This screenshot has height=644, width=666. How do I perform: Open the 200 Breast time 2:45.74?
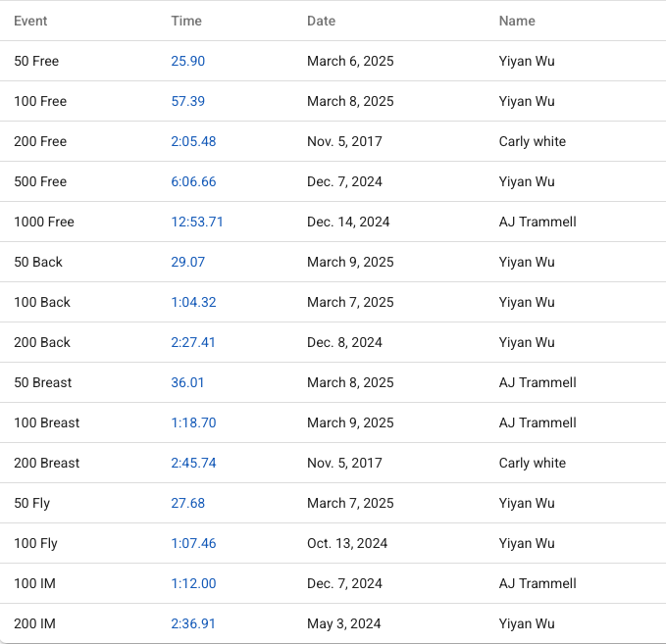point(193,463)
